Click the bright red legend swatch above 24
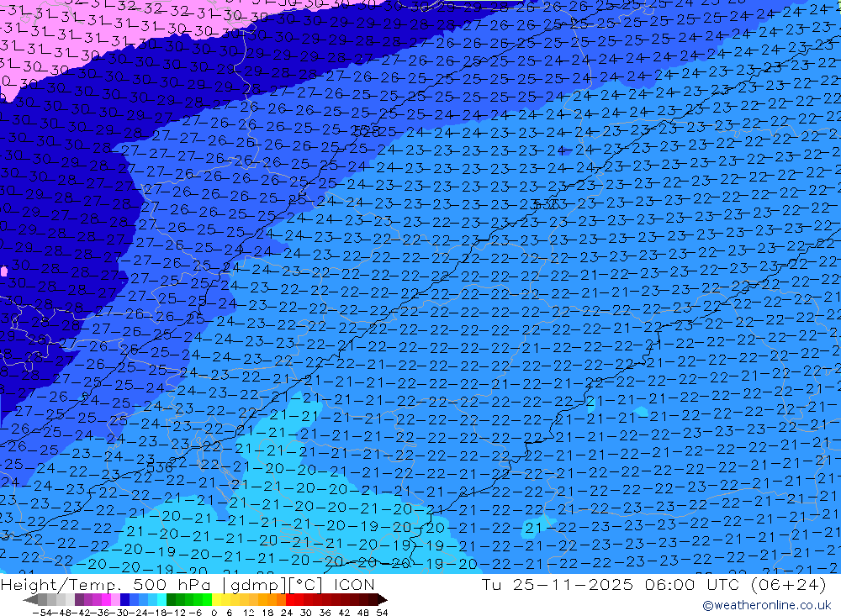 click(x=290, y=600)
